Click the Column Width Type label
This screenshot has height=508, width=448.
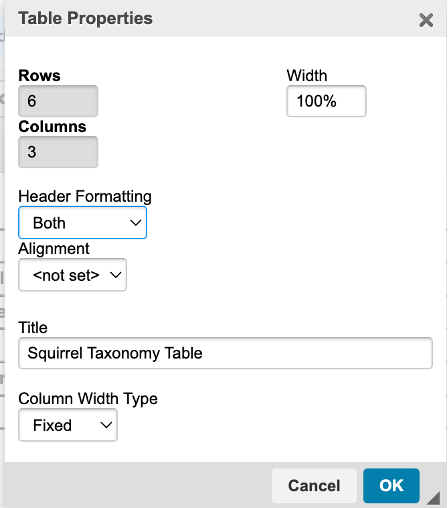pos(88,399)
